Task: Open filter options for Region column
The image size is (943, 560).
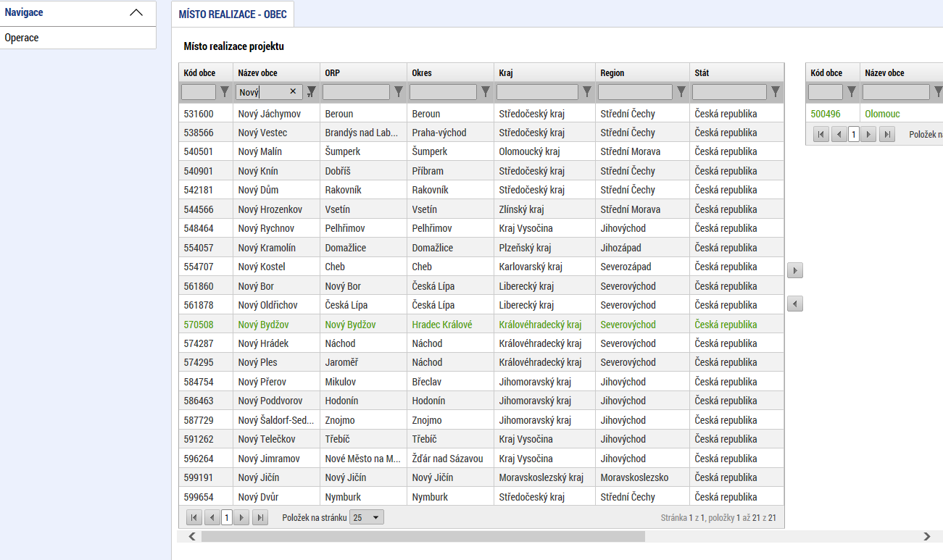Action: point(681,92)
